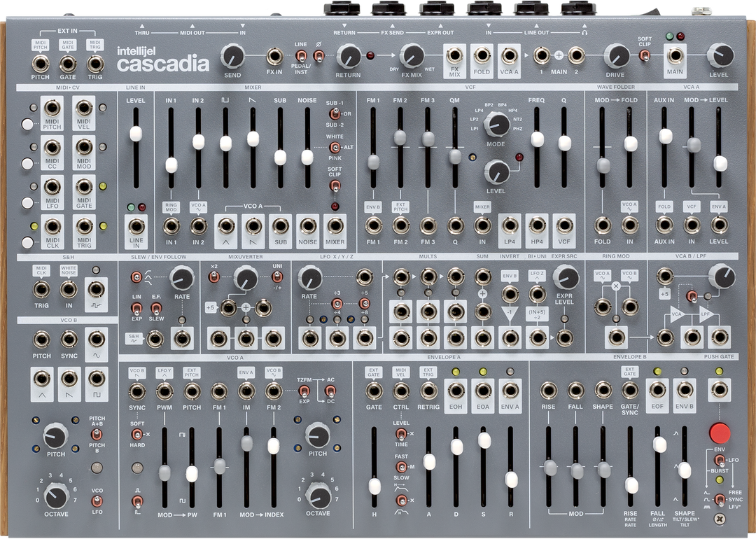Click the white button beside MIDI CLK jack
The height and width of the screenshot is (539, 756).
click(27, 242)
